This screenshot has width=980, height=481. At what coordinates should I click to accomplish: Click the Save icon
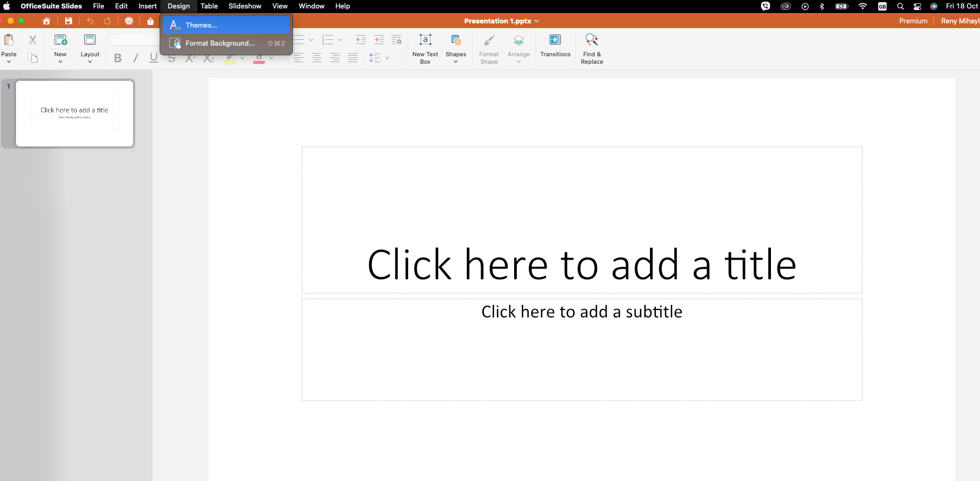(x=68, y=21)
